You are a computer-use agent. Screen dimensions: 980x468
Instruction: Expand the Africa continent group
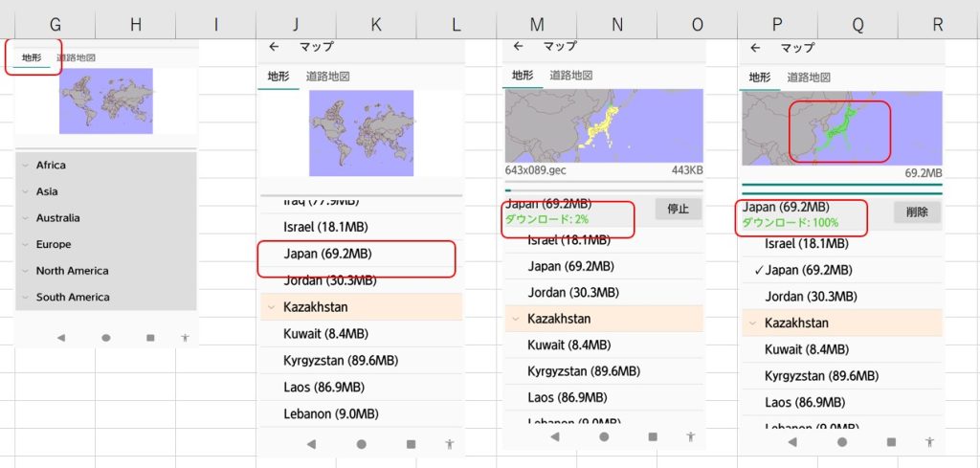[50, 166]
